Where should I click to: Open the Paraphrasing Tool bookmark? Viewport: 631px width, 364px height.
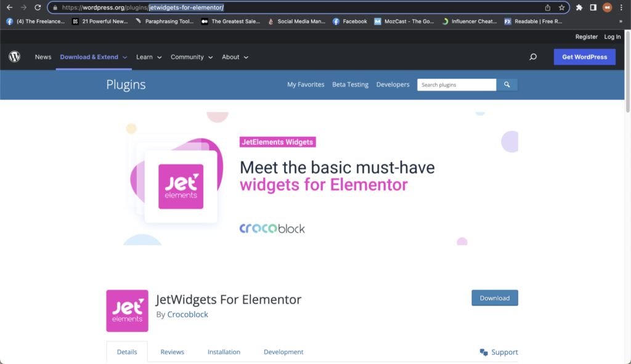(x=164, y=22)
